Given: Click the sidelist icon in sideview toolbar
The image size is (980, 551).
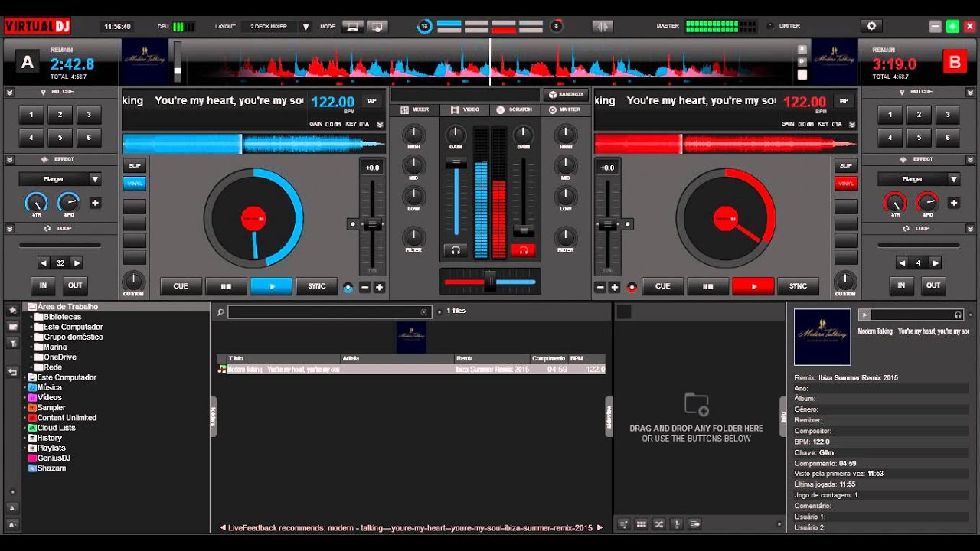Looking at the screenshot, I should [x=694, y=524].
